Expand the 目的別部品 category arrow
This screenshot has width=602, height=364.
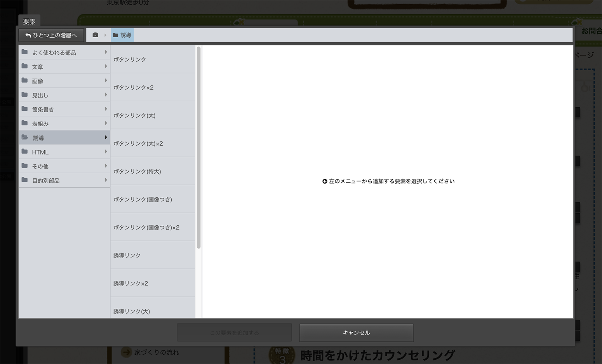pos(106,180)
